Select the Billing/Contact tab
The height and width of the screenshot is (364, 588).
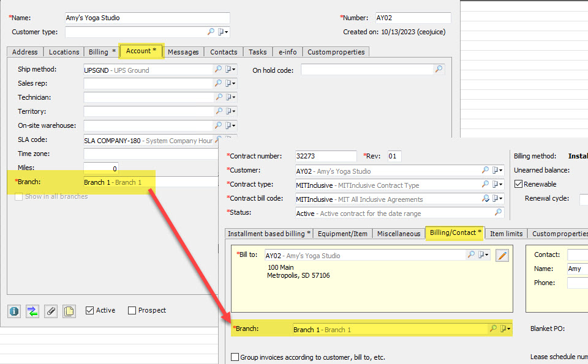[455, 233]
